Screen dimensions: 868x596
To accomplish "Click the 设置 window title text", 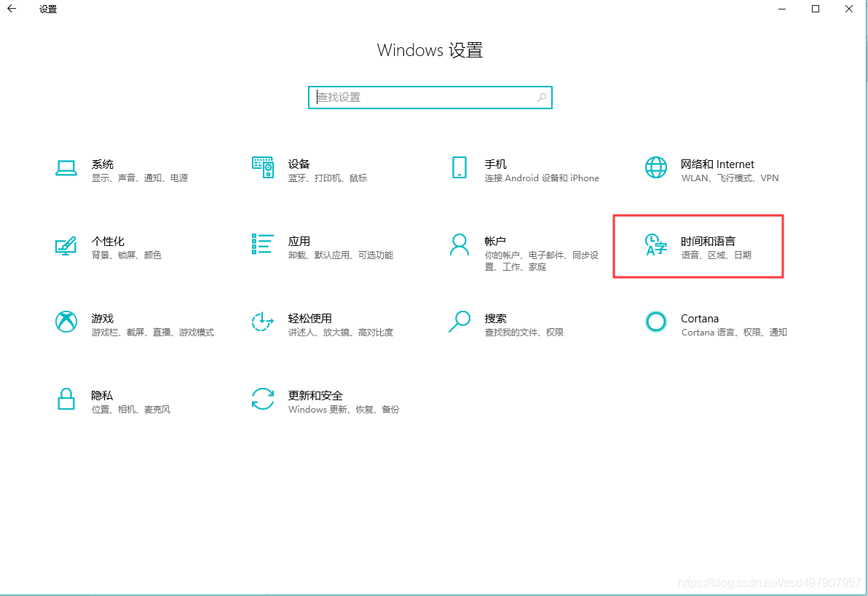I will (48, 9).
